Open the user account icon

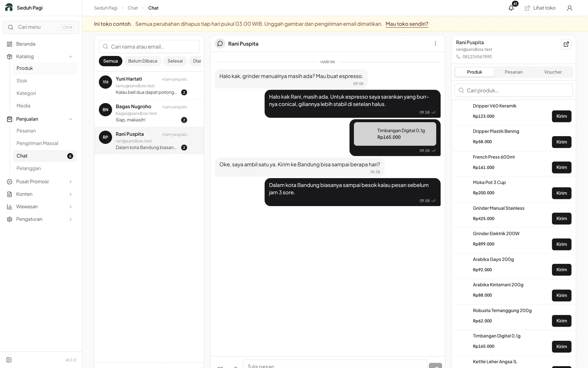tap(569, 8)
